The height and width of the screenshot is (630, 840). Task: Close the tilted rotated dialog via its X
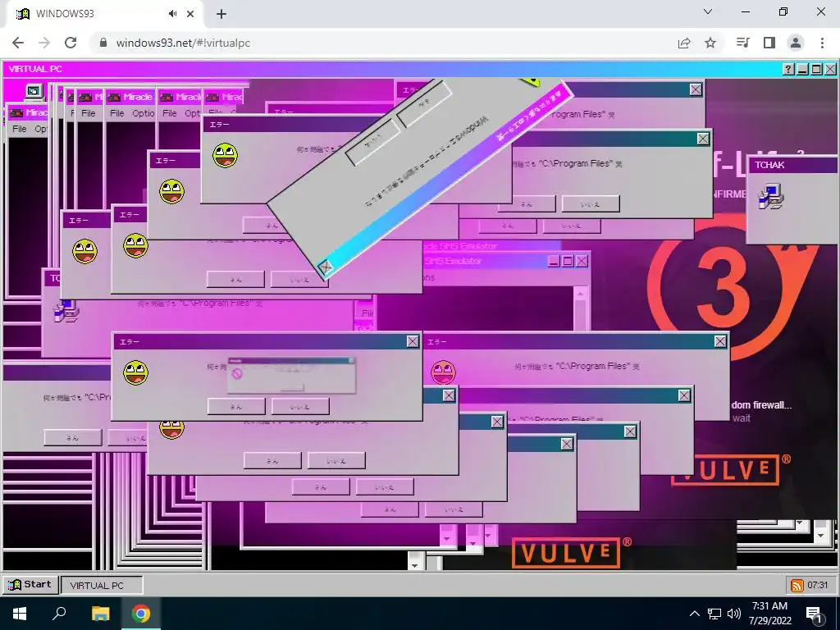coord(325,267)
